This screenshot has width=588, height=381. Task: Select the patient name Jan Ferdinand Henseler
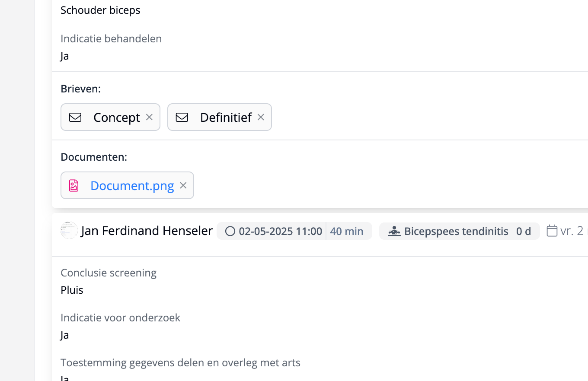click(x=146, y=231)
